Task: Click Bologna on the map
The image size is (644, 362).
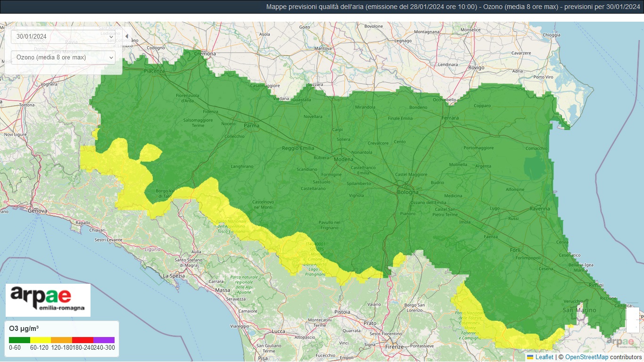Action: (x=407, y=192)
